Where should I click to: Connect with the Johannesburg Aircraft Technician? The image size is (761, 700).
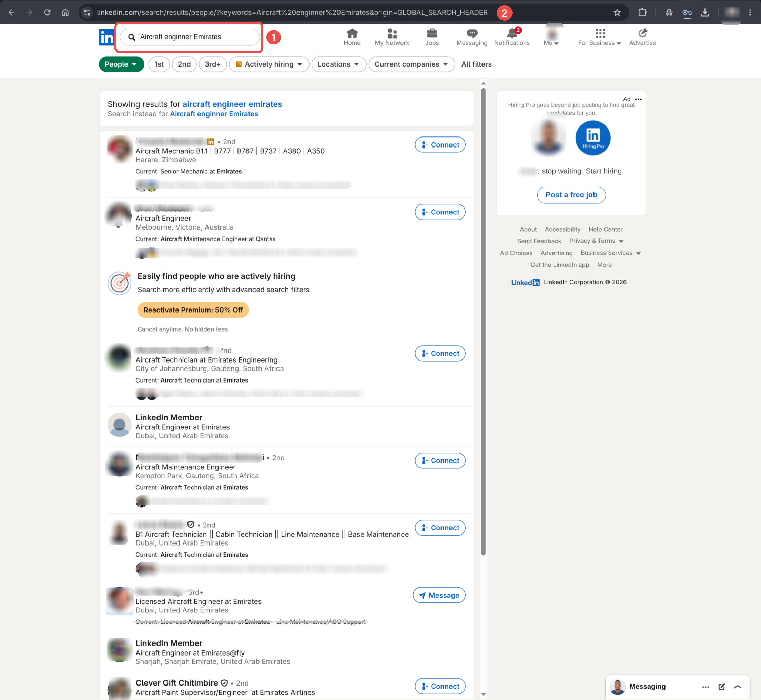click(x=440, y=353)
